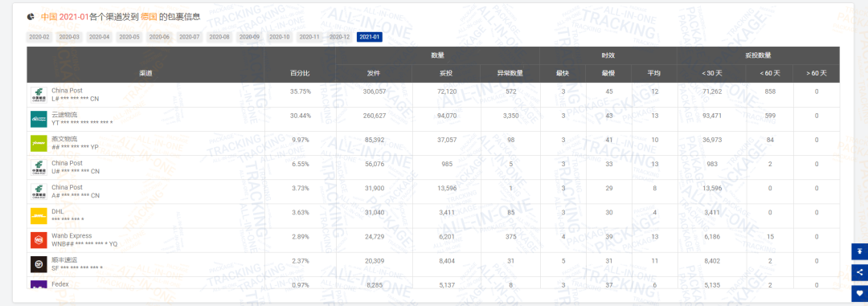This screenshot has height=306, width=868.
Task: Switch to the 2020-03 month tab
Action: coord(69,37)
